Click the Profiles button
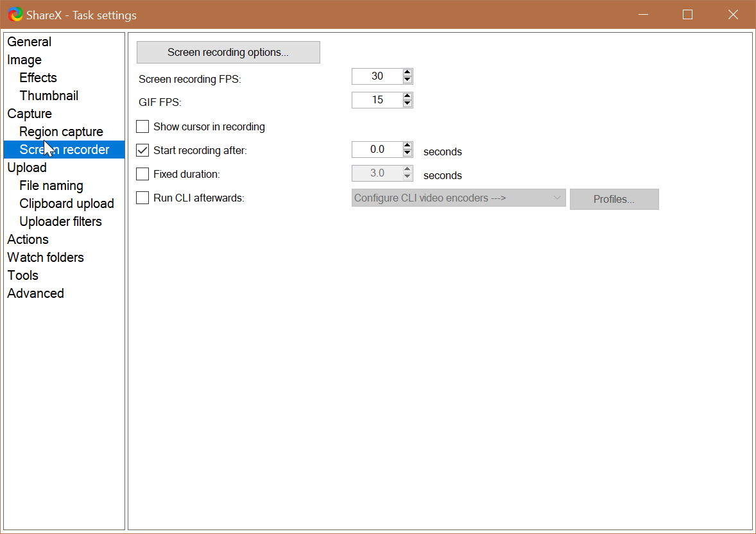 [614, 199]
